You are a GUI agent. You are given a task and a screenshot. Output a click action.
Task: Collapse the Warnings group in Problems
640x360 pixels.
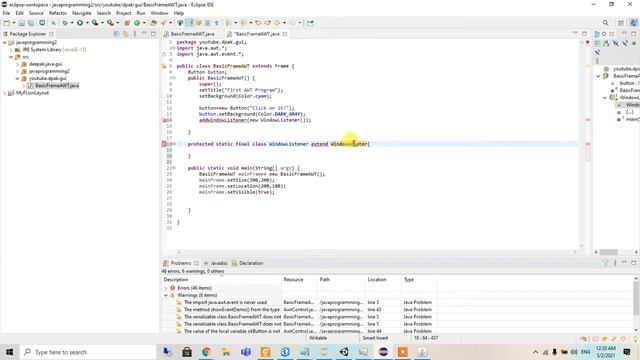[166, 295]
